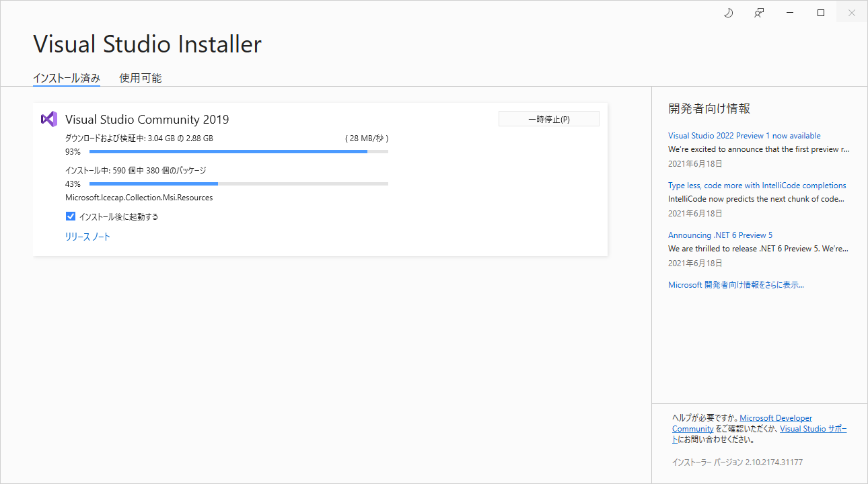Switch to インストール済み tab
Screen dimensions: 868x484
(67, 78)
